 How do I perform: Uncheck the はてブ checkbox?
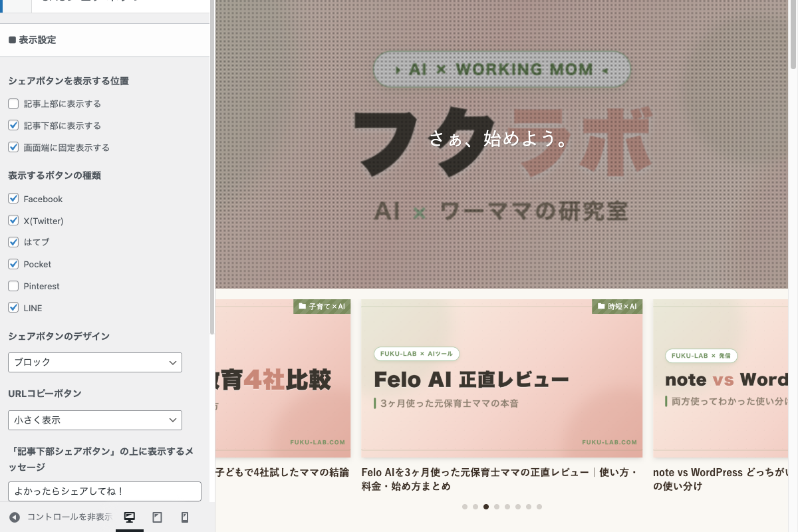[x=13, y=242]
